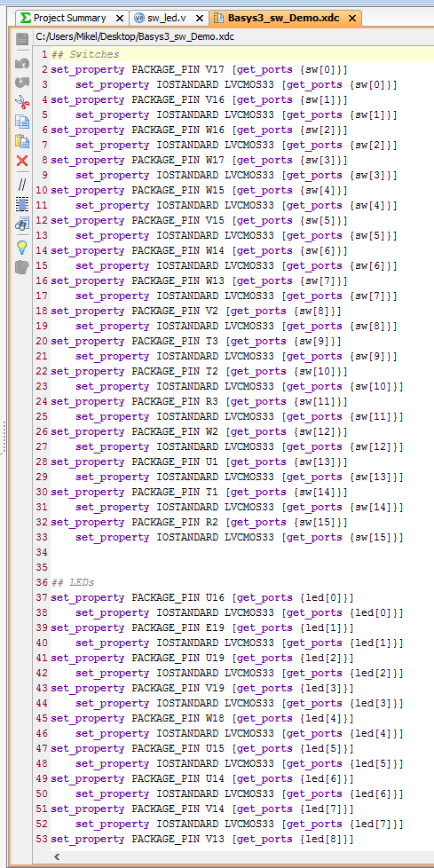Image resolution: width=434 pixels, height=868 pixels.
Task: Click the PACKAGE_PIN U19 line for led[2]
Action: click(x=202, y=659)
